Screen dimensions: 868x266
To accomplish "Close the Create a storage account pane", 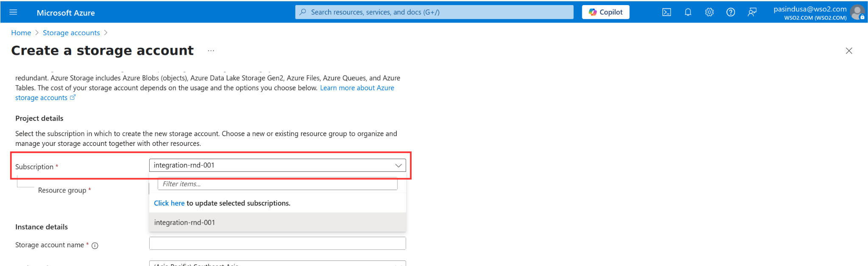I will tap(849, 51).
